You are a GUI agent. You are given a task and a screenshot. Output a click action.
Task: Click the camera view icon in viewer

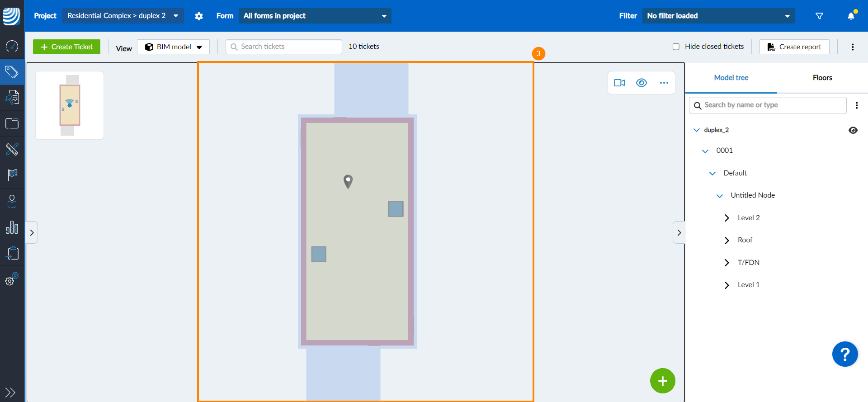pyautogui.click(x=619, y=83)
